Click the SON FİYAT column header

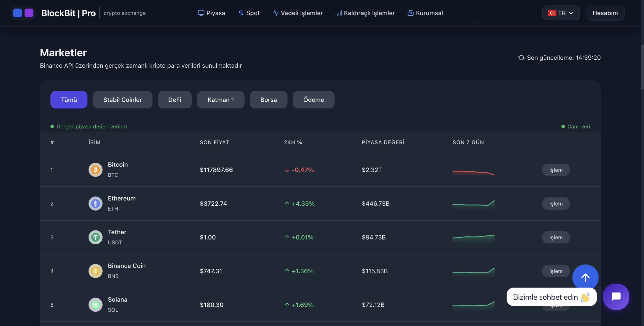[214, 142]
